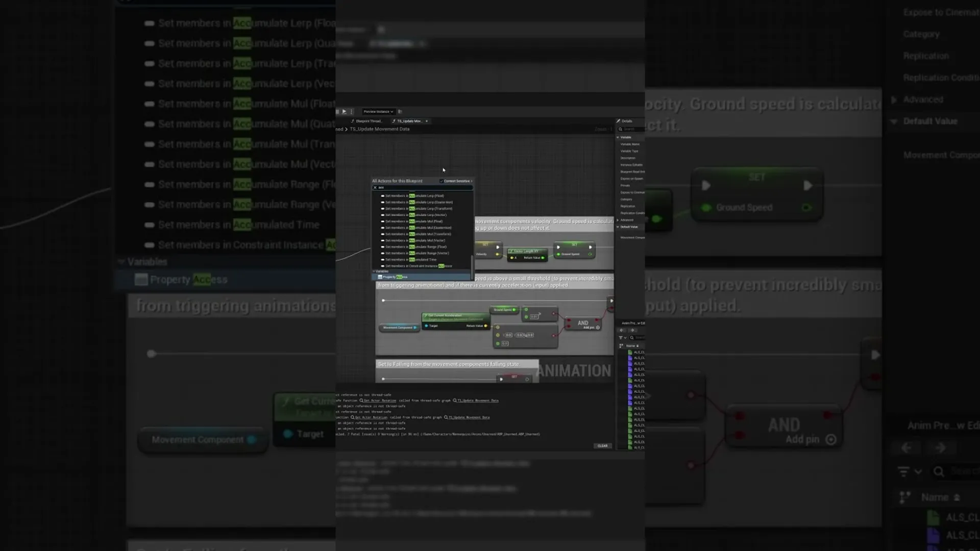The height and width of the screenshot is (551, 980).
Task: Click the back arrow in Anim Preview Editor
Action: (622, 330)
